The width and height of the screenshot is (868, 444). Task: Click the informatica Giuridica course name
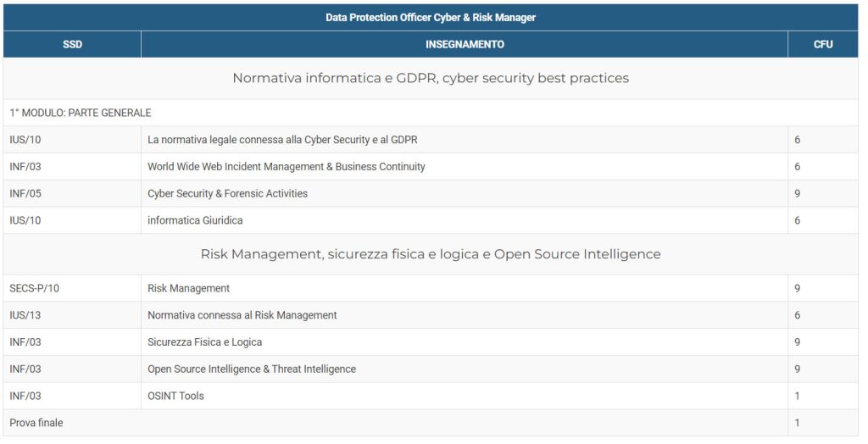[x=195, y=221]
